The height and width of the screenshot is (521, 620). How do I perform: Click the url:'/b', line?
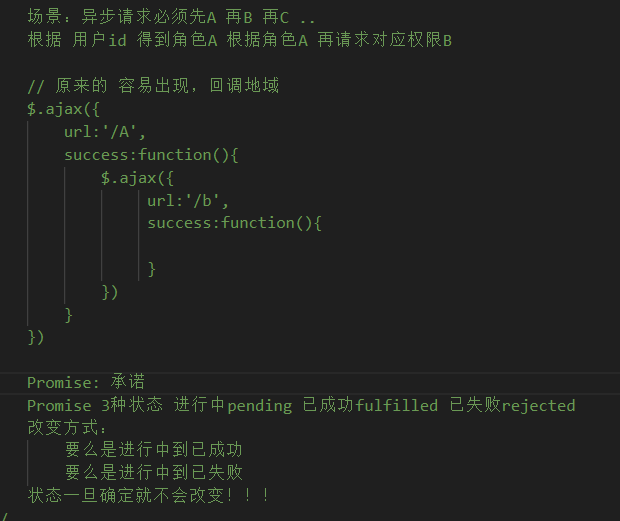coord(188,201)
